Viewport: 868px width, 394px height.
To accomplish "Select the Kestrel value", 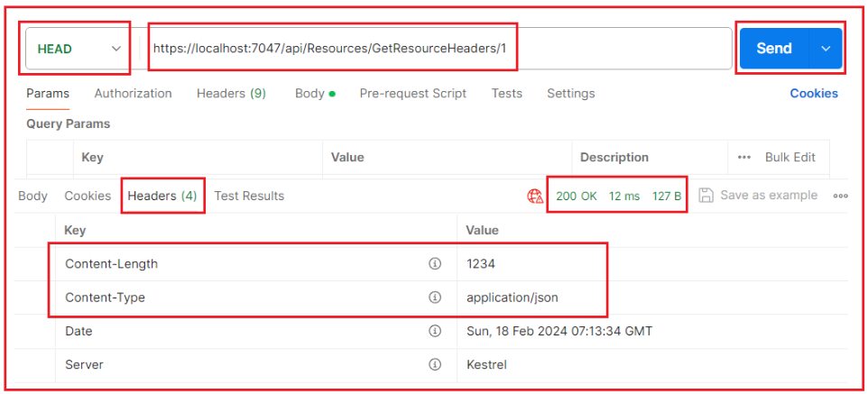I will [x=486, y=364].
